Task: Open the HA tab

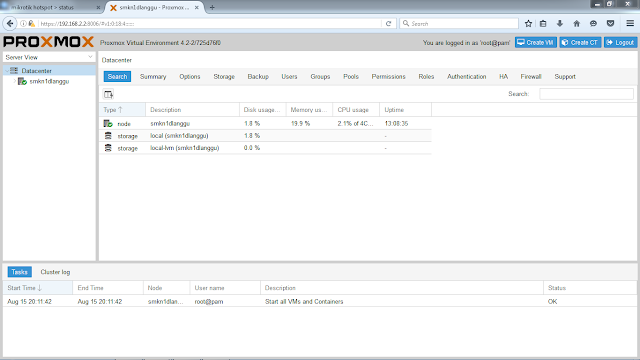Action: pyautogui.click(x=503, y=76)
